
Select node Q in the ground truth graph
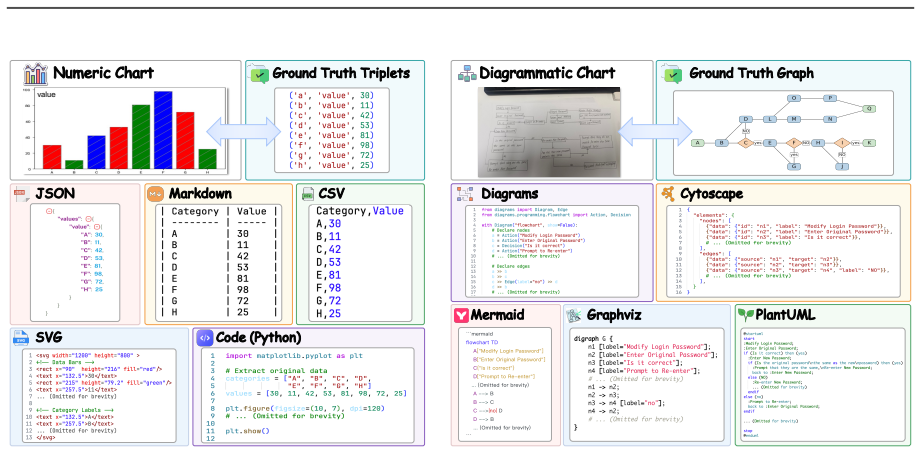[x=869, y=109]
